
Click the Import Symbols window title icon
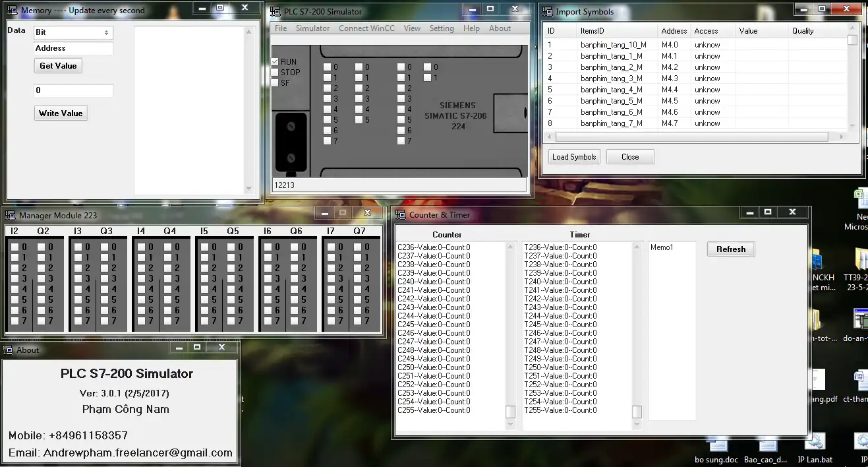click(x=547, y=11)
